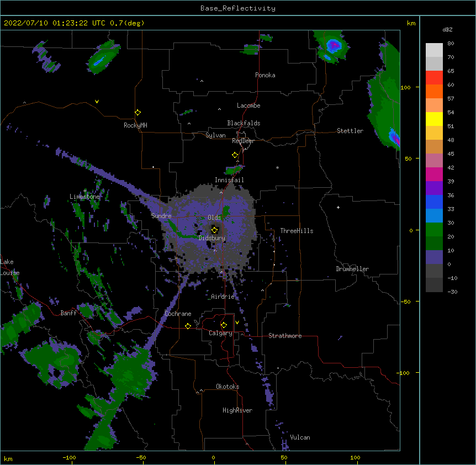Select the Stettler label
The height and width of the screenshot is (465, 476).
350,131
